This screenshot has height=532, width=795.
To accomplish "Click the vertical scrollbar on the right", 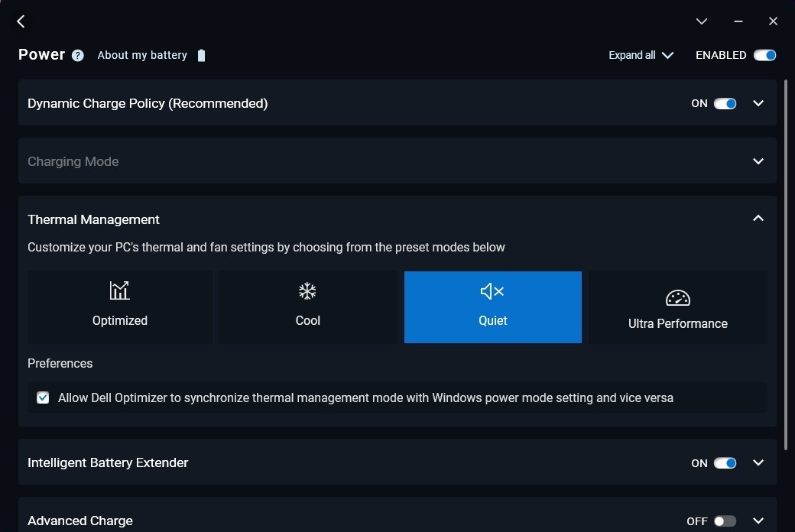I will (787, 260).
